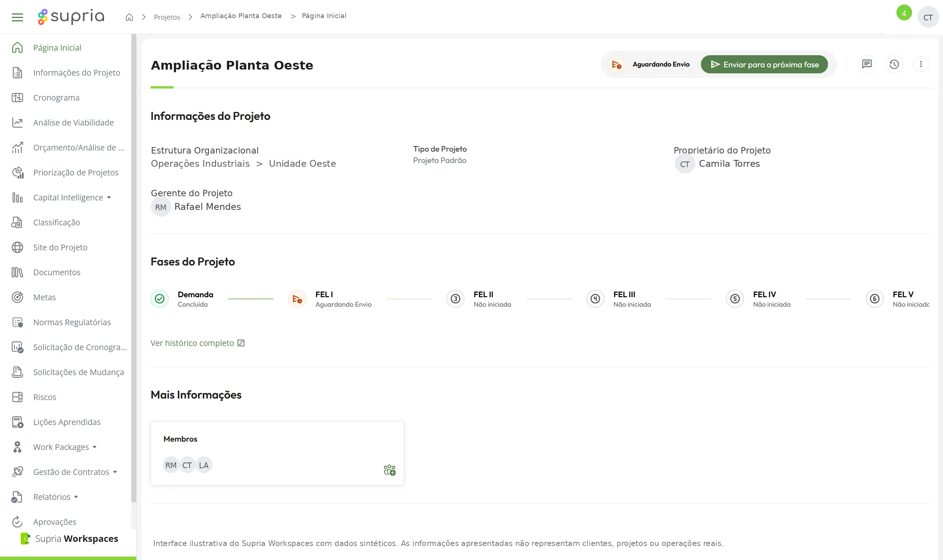Open the hamburger menu

[17, 17]
